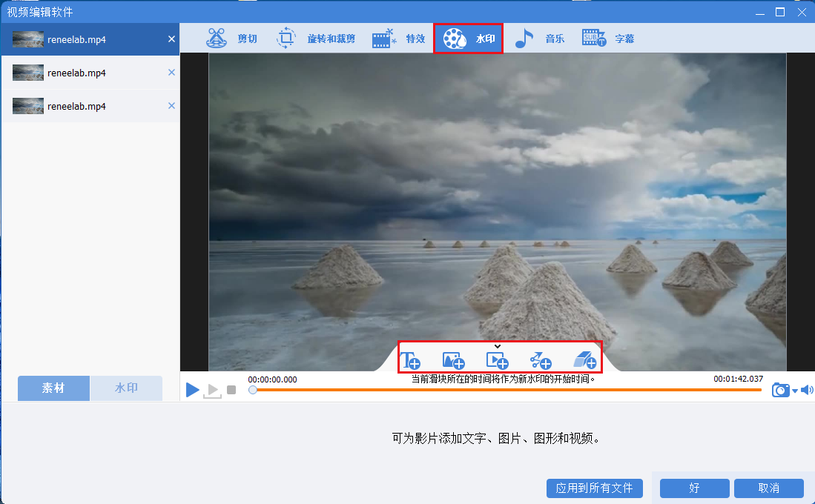Viewport: 815px width, 504px height.
Task: Open the 旋转和裁剪 rotate and crop tab
Action: (x=315, y=39)
